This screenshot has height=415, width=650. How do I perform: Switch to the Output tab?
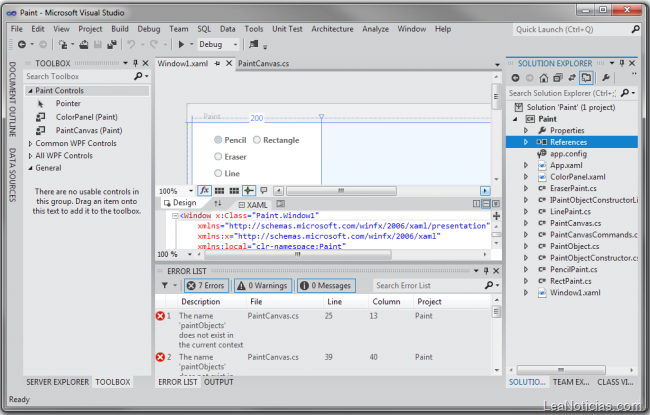(x=219, y=382)
